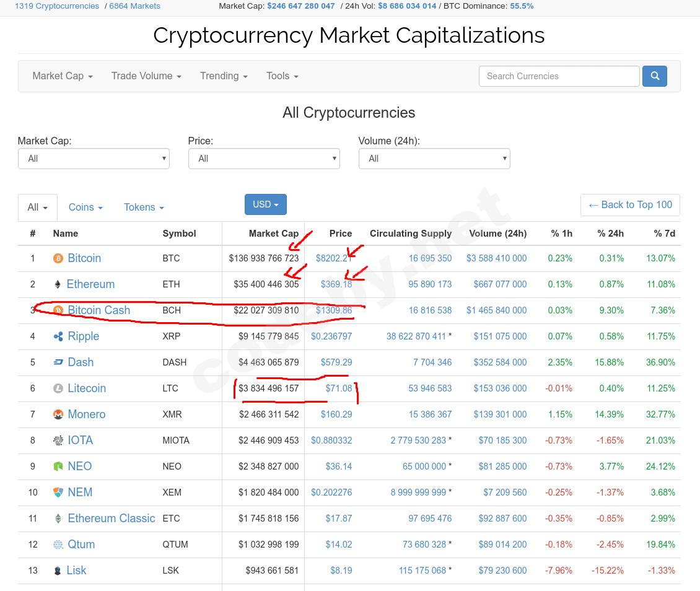Open the Market Cap filter dropdown

(94, 159)
